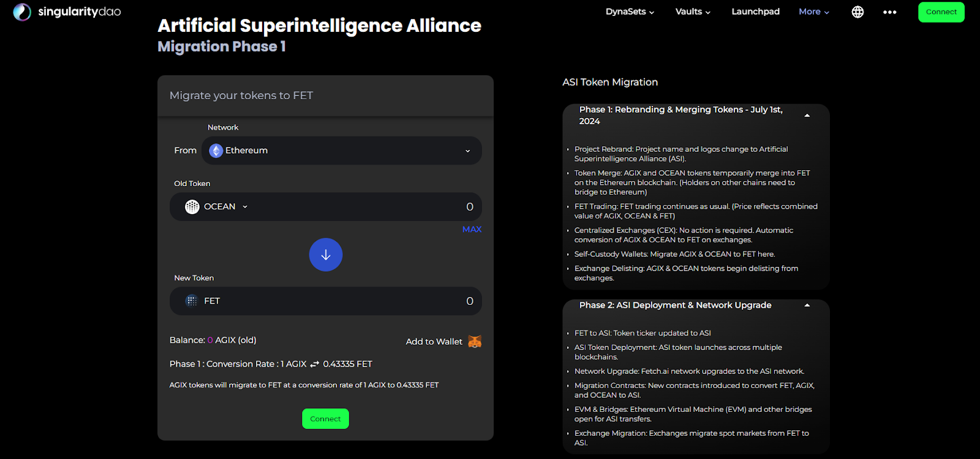Click the 'FET Trading' bullet text

coord(696,211)
